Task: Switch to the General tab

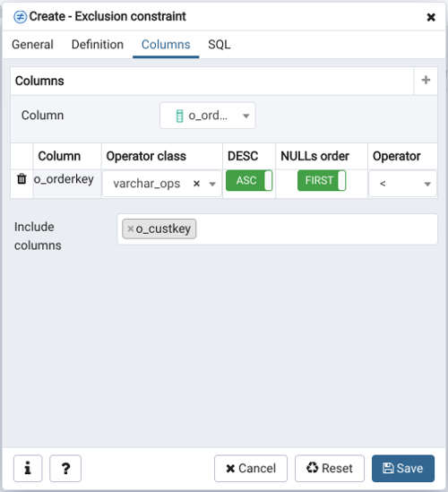Action: 32,45
